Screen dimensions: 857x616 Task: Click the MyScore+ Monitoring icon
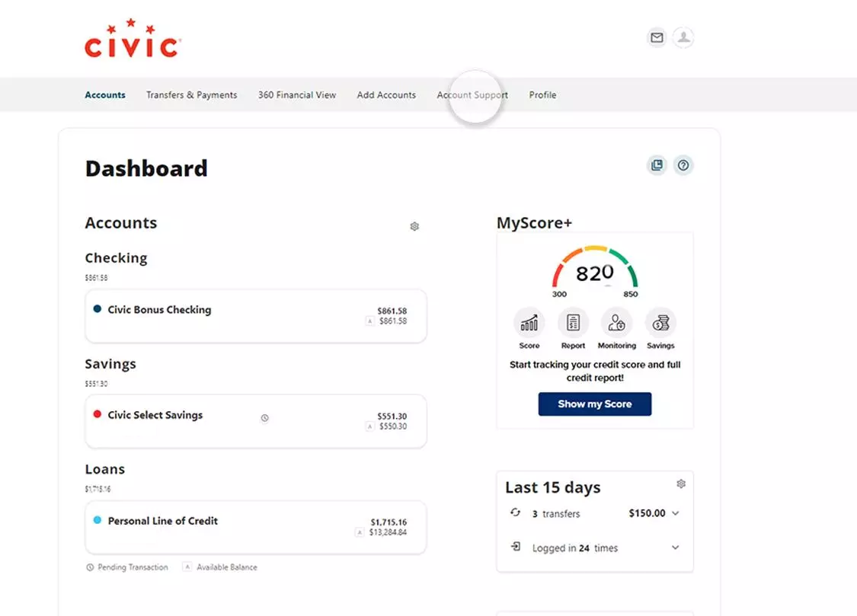click(616, 324)
